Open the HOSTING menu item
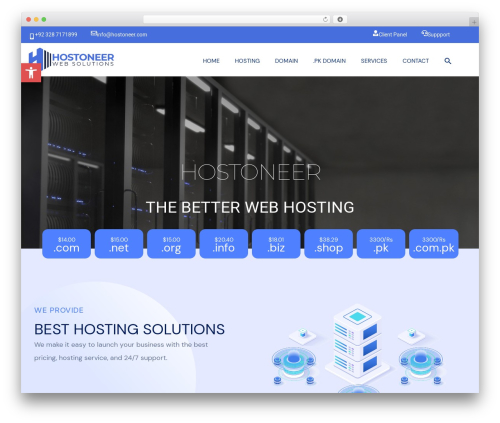500x423 pixels. pos(247,61)
